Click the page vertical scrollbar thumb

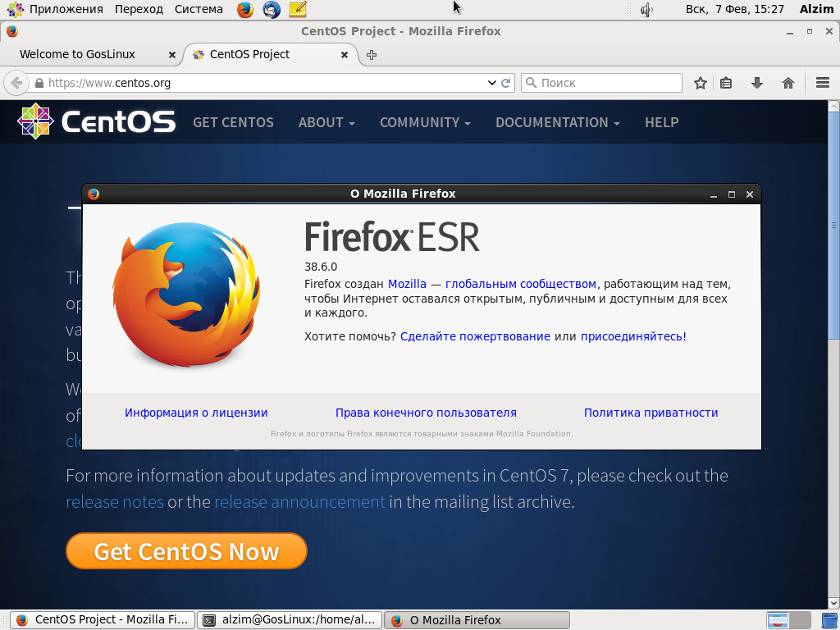(833, 225)
